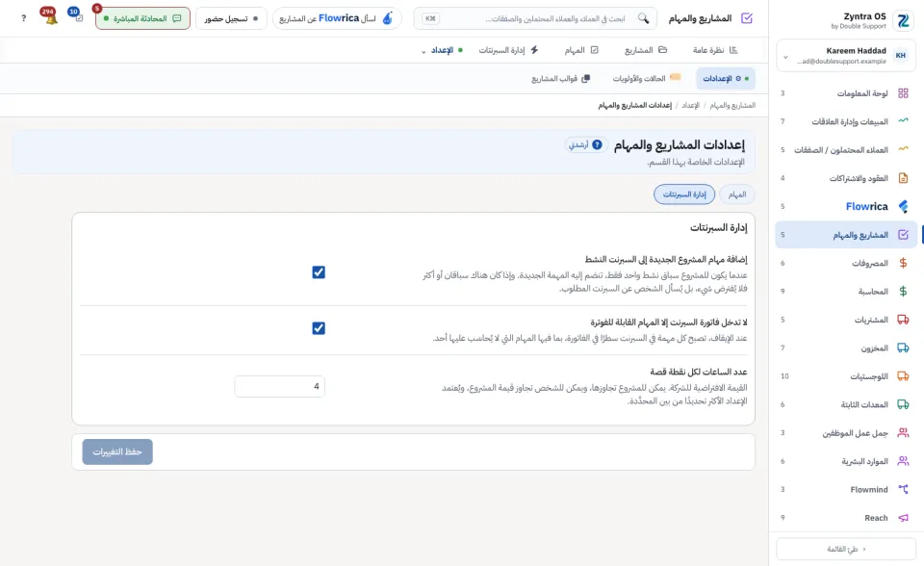Click the hours per story point field

pos(279,386)
